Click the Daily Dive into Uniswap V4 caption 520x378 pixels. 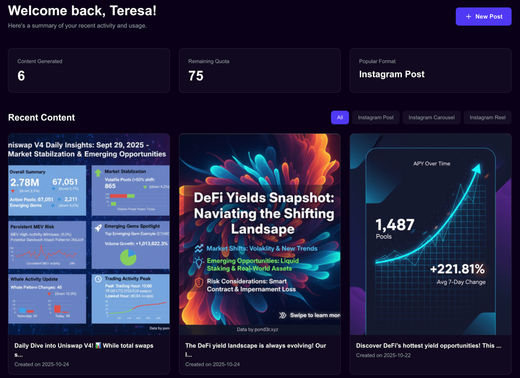click(x=84, y=350)
